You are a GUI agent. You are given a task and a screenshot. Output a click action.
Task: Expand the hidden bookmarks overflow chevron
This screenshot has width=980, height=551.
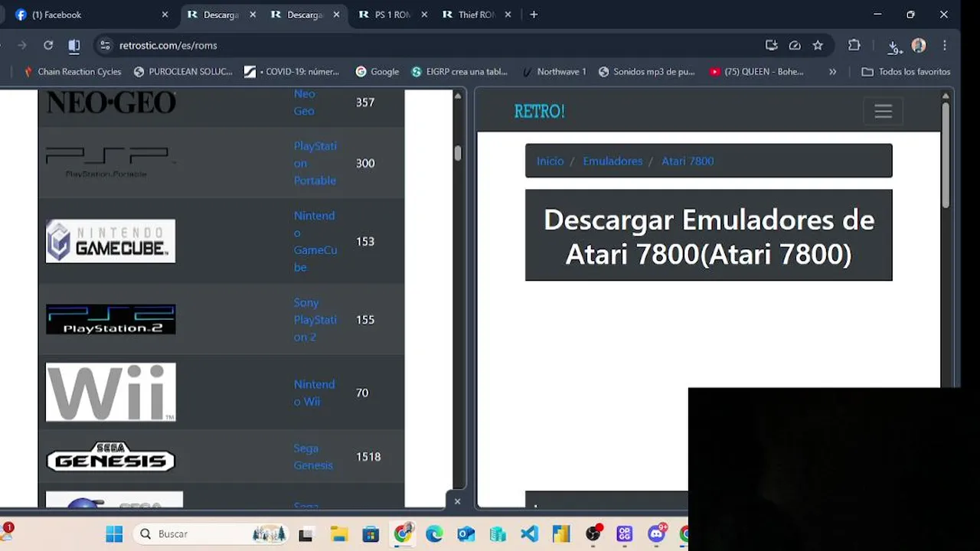click(x=832, y=72)
